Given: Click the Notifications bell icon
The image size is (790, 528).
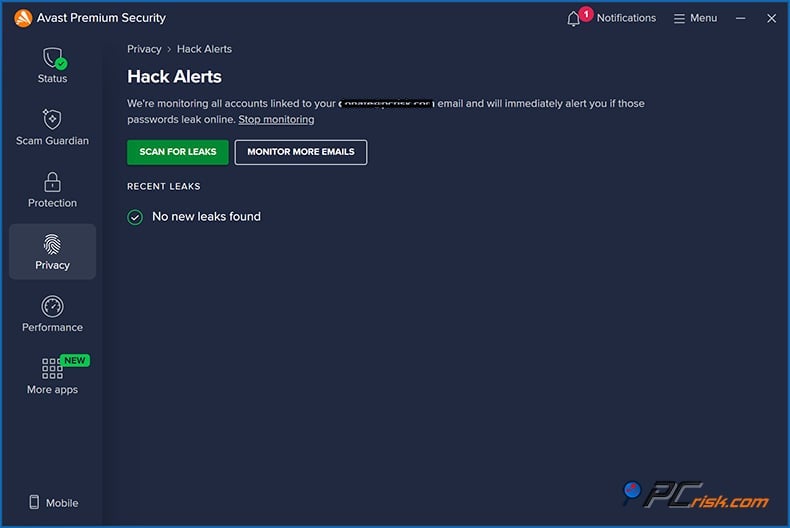Looking at the screenshot, I should (x=574, y=19).
